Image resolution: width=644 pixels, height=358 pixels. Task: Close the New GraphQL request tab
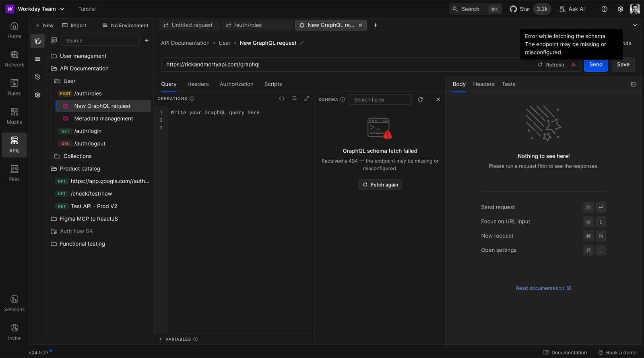(360, 25)
